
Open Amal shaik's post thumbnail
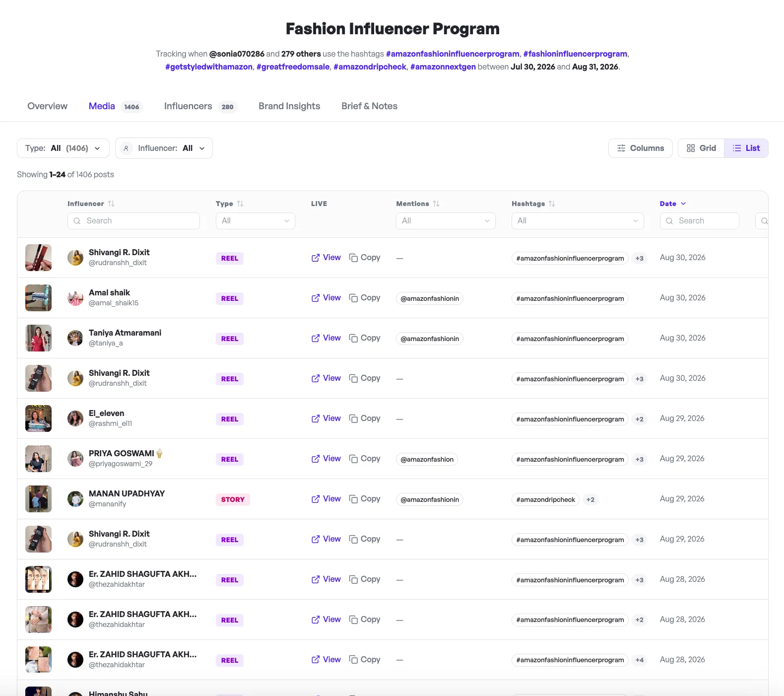[38, 298]
